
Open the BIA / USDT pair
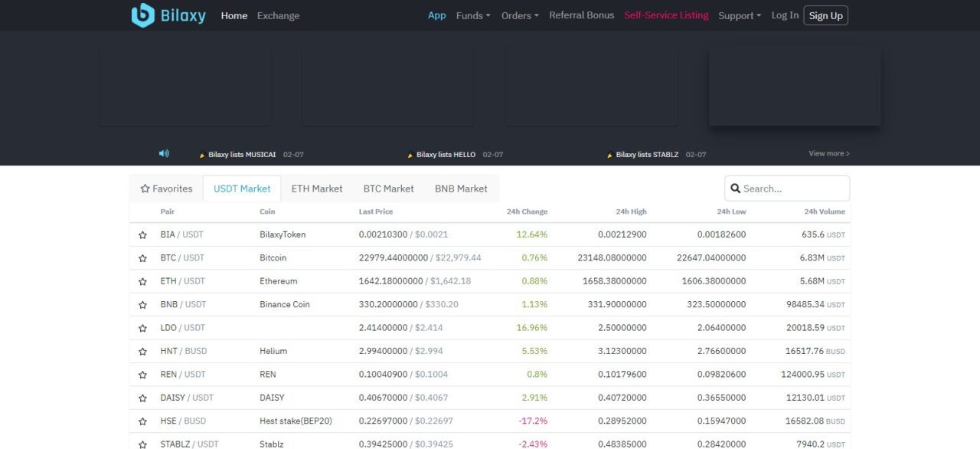click(x=181, y=234)
